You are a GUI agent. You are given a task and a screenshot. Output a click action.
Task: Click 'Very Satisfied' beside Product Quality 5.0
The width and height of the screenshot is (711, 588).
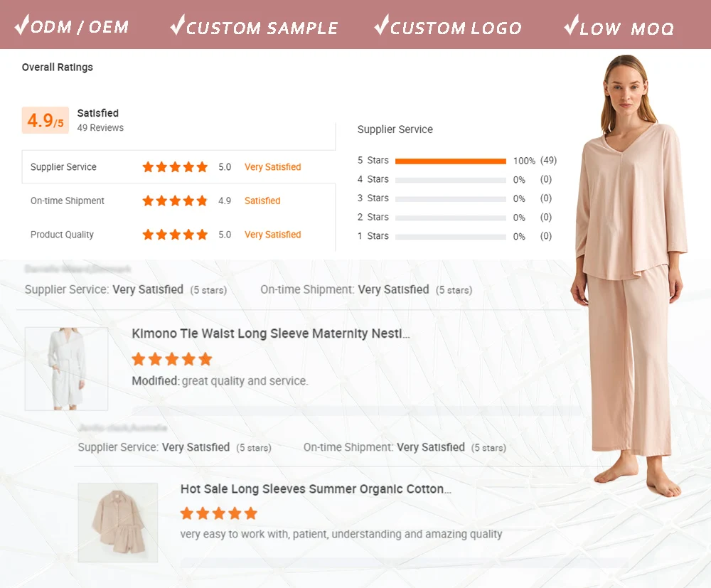(272, 235)
